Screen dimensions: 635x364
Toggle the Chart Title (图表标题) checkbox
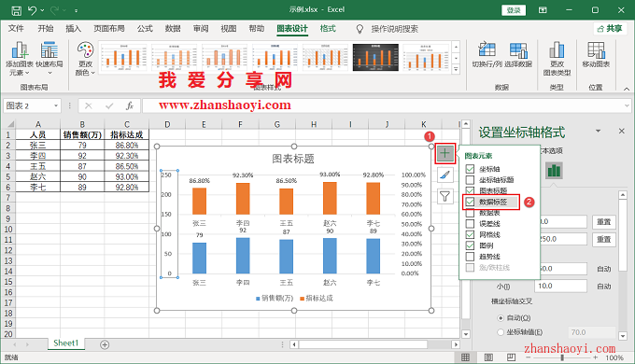pyautogui.click(x=470, y=190)
